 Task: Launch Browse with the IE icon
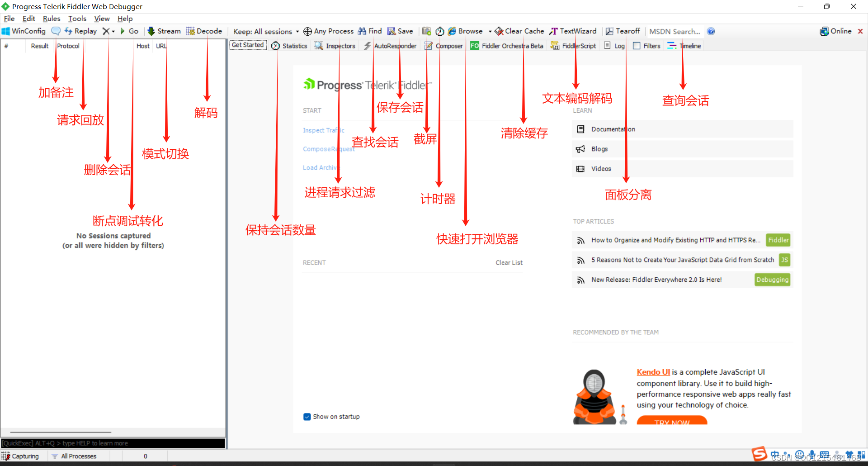(465, 31)
